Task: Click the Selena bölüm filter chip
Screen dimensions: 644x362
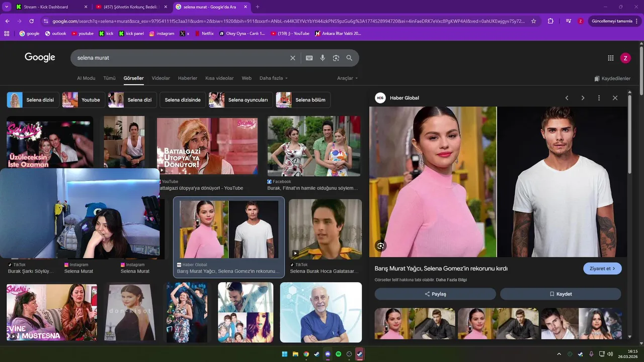Action: pyautogui.click(x=303, y=100)
